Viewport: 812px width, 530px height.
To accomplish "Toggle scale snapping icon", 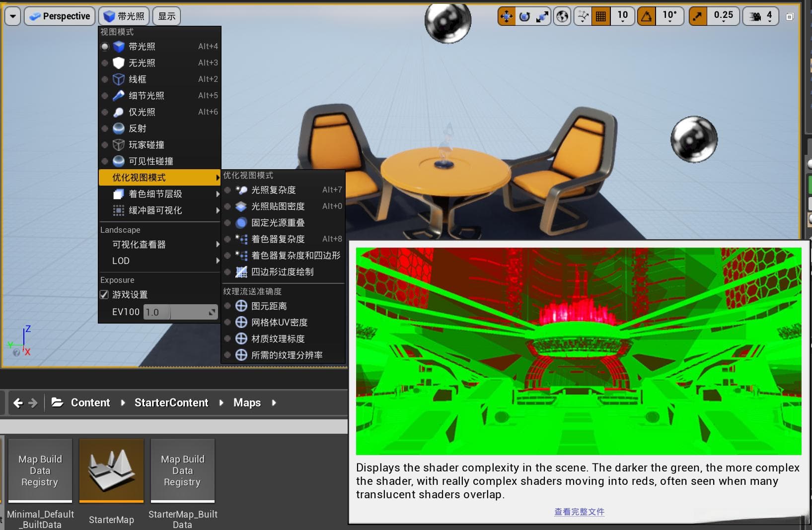I will [x=698, y=16].
